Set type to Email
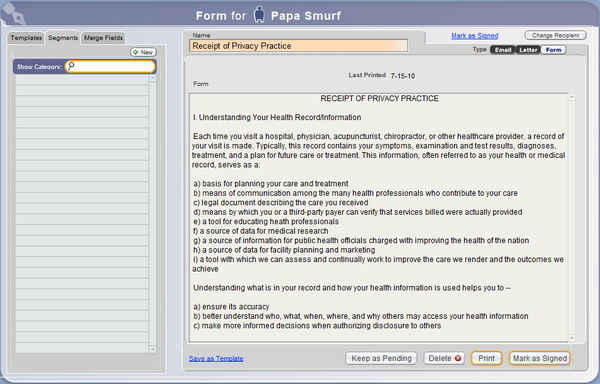This screenshot has height=384, width=600. (503, 50)
